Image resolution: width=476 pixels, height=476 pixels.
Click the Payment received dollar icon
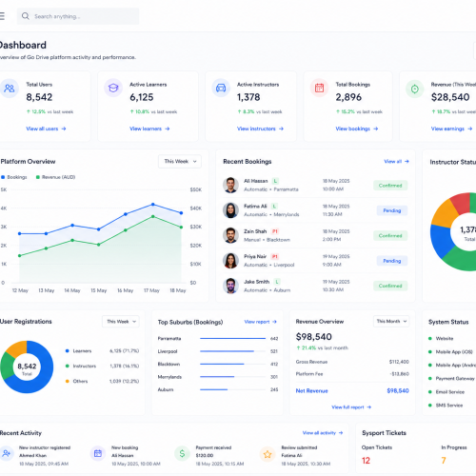click(x=182, y=454)
